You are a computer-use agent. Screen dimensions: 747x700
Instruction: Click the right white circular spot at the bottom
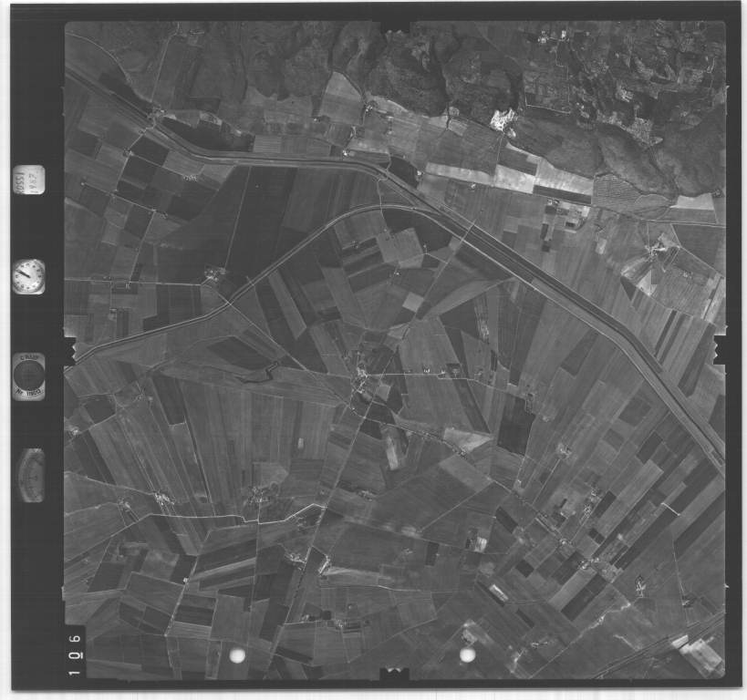click(467, 654)
